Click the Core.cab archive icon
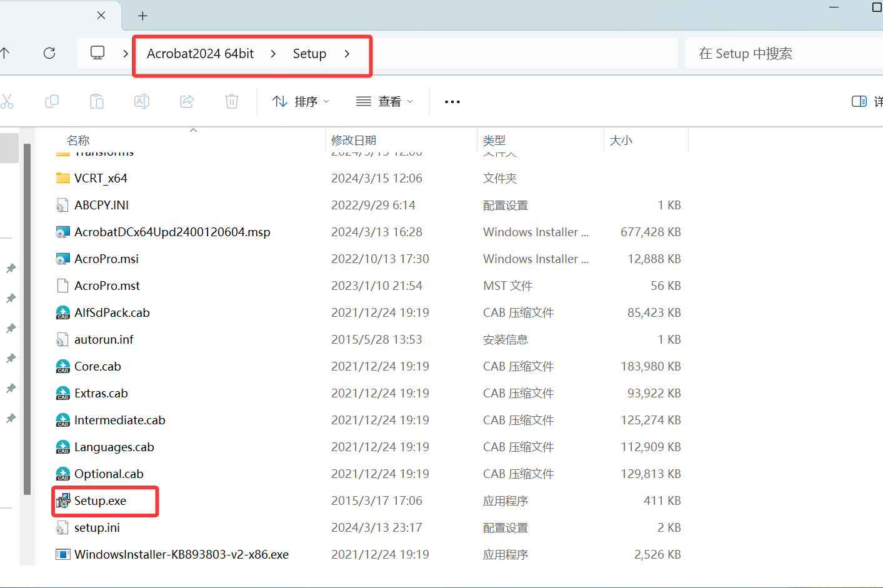The height and width of the screenshot is (588, 883). [62, 366]
